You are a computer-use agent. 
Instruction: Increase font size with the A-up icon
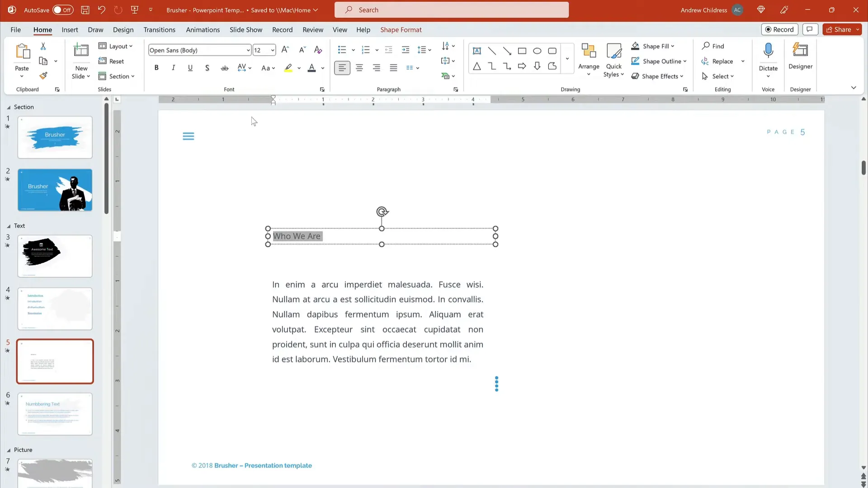(285, 50)
